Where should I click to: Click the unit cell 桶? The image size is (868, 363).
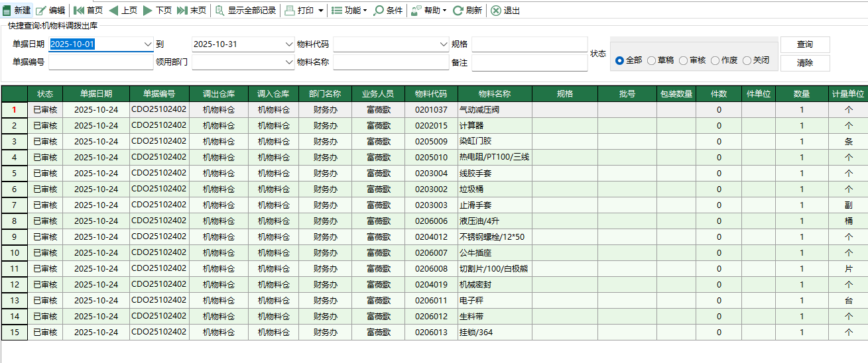tap(848, 221)
